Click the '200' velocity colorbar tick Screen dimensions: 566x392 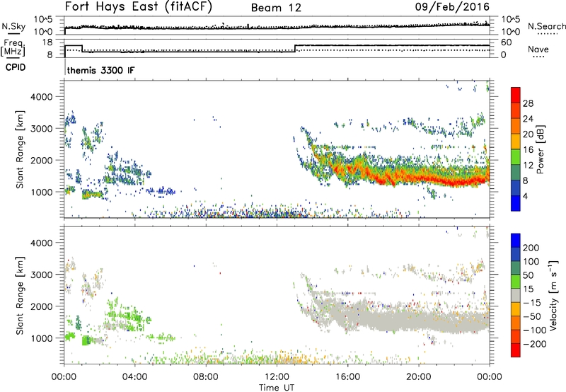click(531, 248)
